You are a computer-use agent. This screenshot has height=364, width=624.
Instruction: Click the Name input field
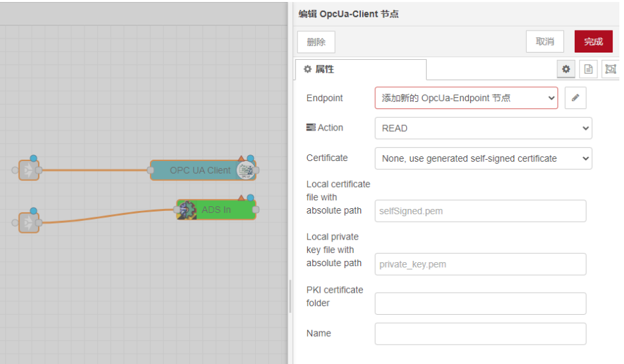[480, 334]
